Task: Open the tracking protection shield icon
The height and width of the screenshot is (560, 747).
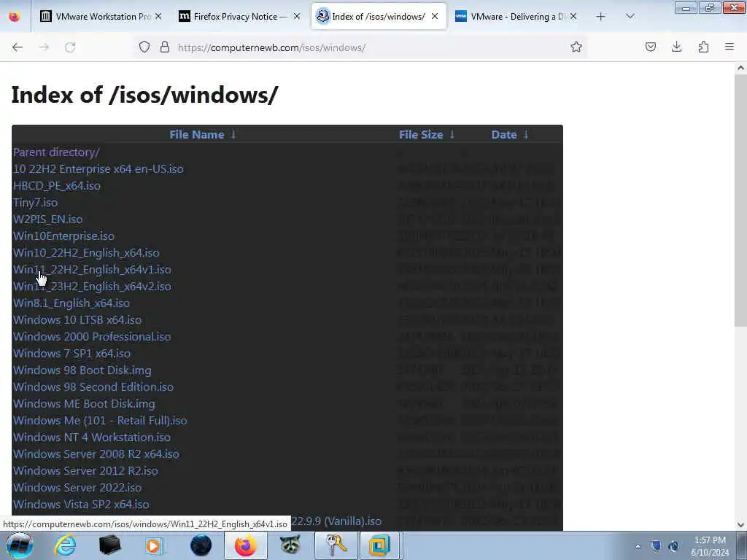Action: point(144,47)
